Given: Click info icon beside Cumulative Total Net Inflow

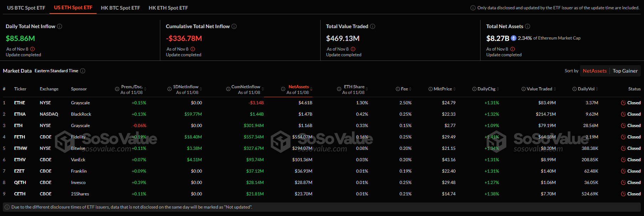Looking at the screenshot, I should pyautogui.click(x=234, y=26).
